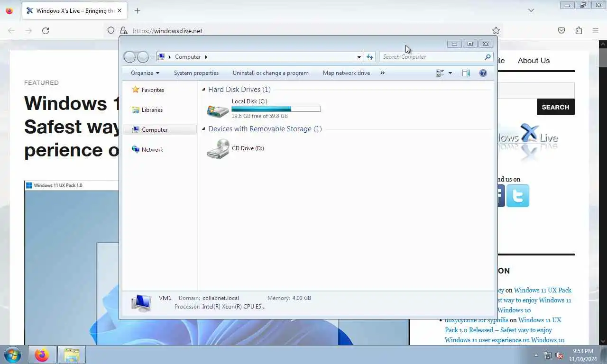Close the Windows X's Live browser tab
The height and width of the screenshot is (364, 607).
point(120,10)
